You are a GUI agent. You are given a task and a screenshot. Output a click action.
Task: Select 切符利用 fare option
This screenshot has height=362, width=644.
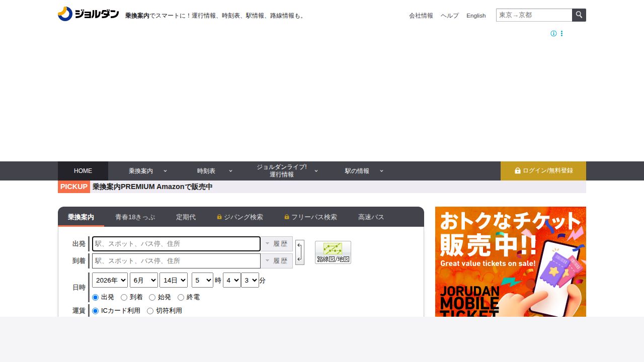pos(150,311)
